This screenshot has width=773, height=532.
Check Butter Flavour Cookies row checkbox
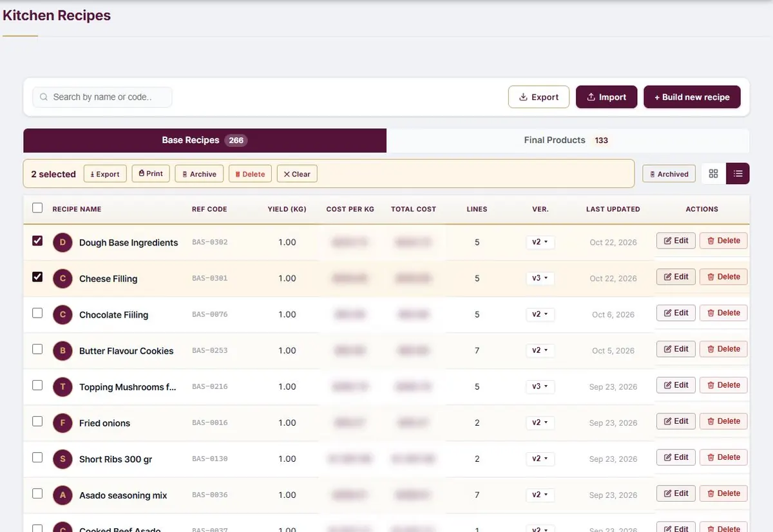[37, 349]
